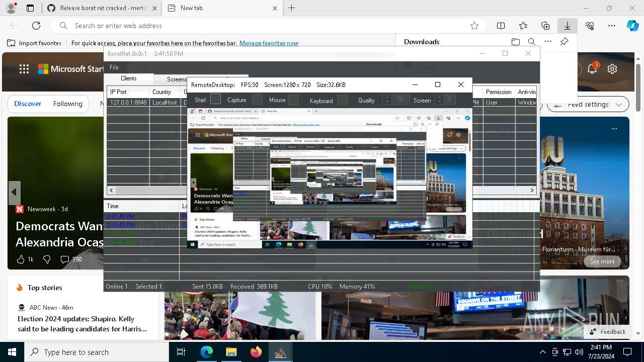Maximize the RemoteDesktop window
Image resolution: width=644 pixels, height=362 pixels.
click(438, 84)
